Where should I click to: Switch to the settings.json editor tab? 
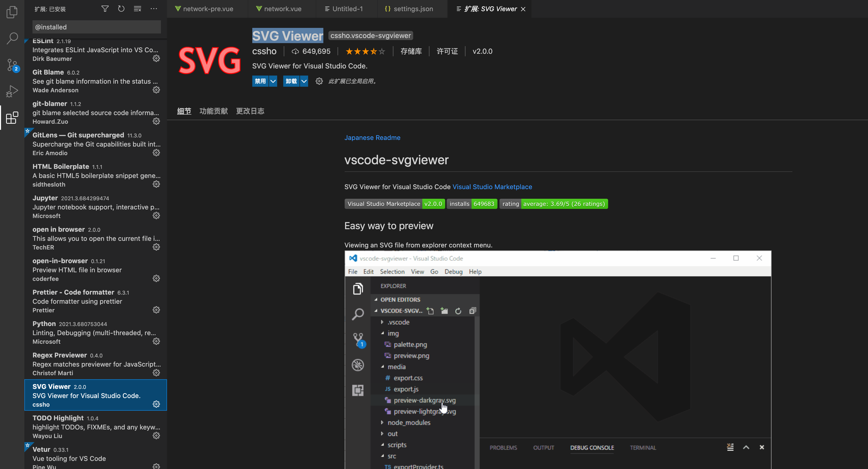coord(413,9)
